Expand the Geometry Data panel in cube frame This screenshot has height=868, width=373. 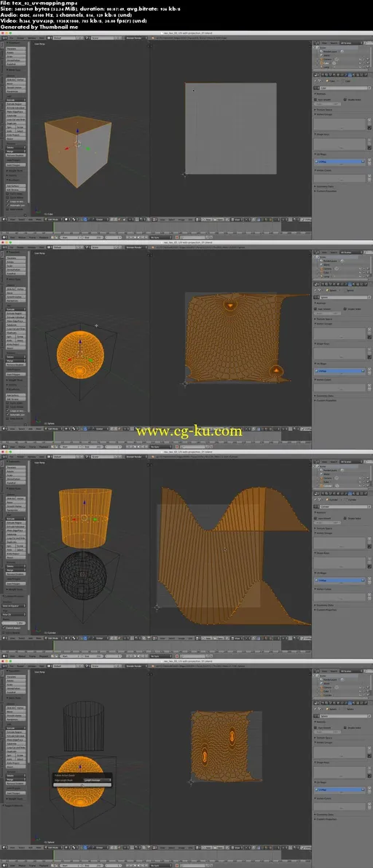coord(325,186)
